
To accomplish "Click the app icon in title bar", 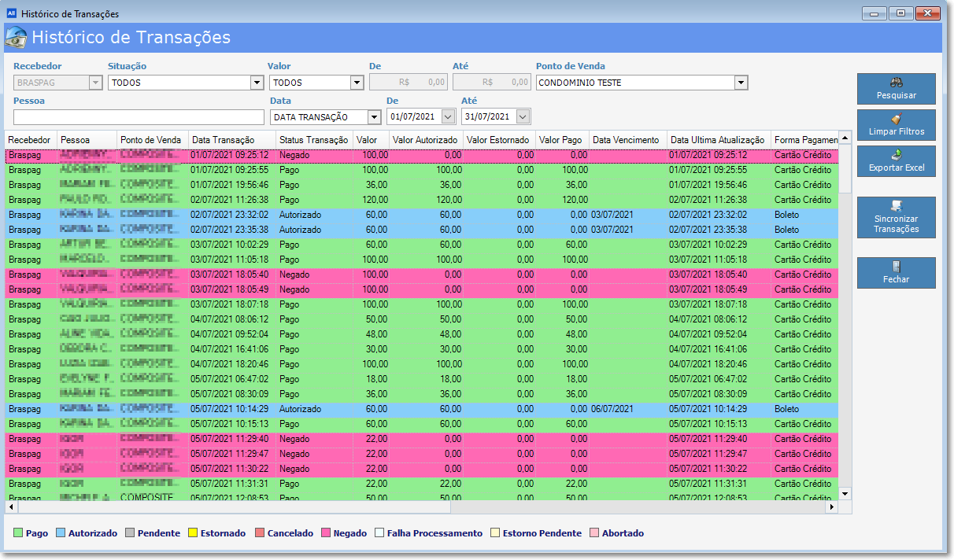I will coord(11,13).
